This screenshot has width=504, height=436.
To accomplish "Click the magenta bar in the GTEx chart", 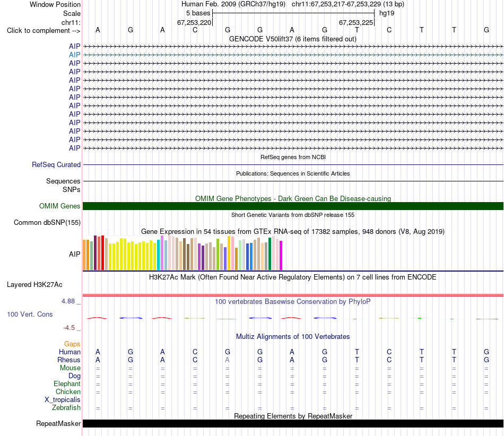I will pos(281,256).
